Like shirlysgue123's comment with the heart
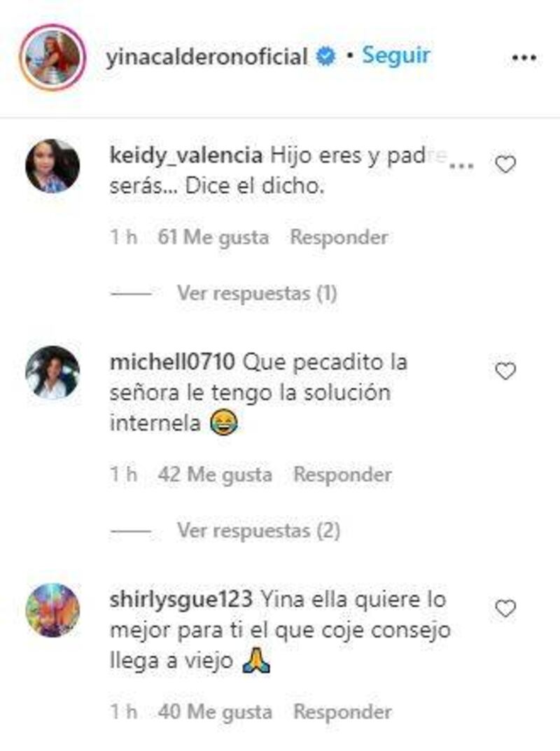The image size is (560, 751). (505, 609)
